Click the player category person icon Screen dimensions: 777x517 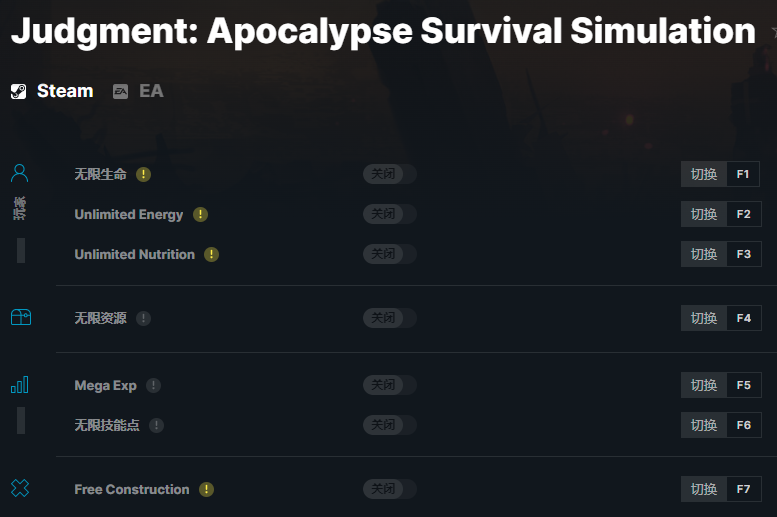click(20, 173)
